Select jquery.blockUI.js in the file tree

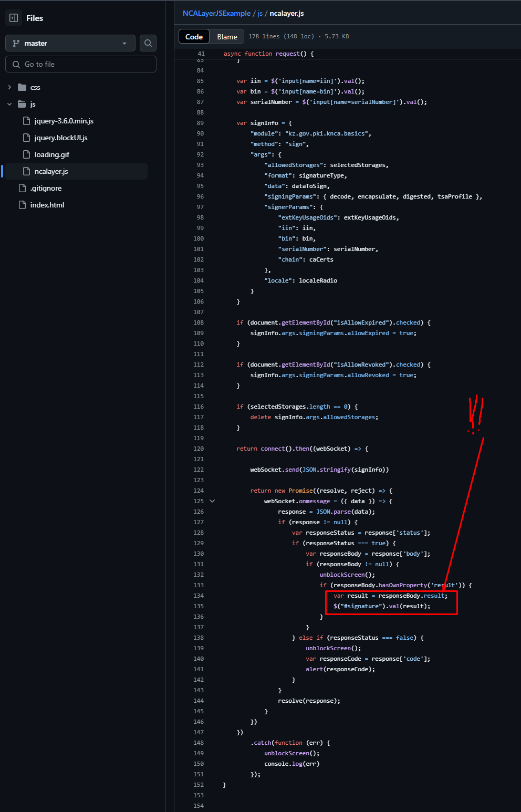[x=59, y=137]
